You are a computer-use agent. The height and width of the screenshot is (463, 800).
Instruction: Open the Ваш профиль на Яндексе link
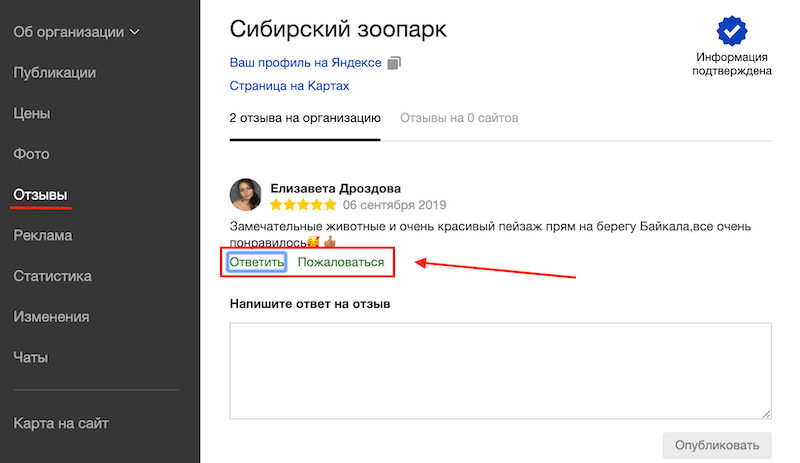(x=305, y=62)
